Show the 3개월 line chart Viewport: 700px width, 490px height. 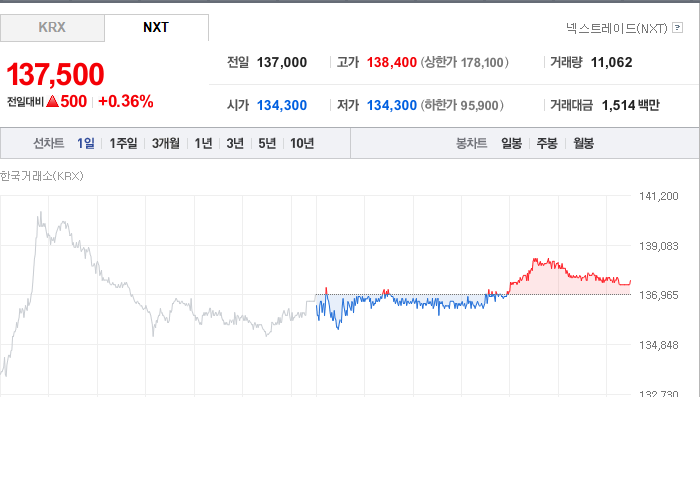(166, 143)
